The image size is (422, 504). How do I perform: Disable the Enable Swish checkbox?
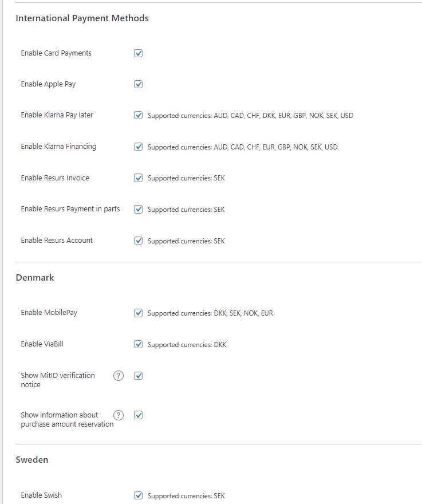point(138,495)
